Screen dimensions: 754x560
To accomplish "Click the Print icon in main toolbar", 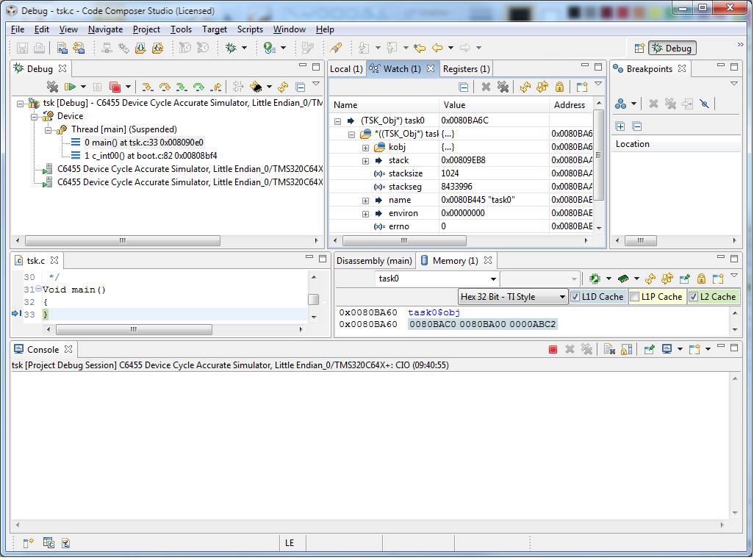I will pos(40,48).
